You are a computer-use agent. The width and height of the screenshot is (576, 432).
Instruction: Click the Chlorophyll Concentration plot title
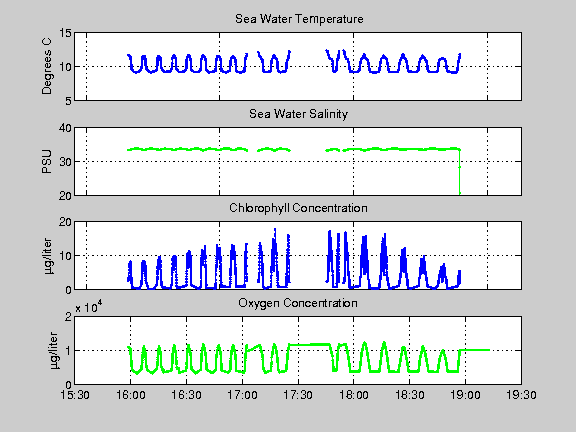coord(298,208)
